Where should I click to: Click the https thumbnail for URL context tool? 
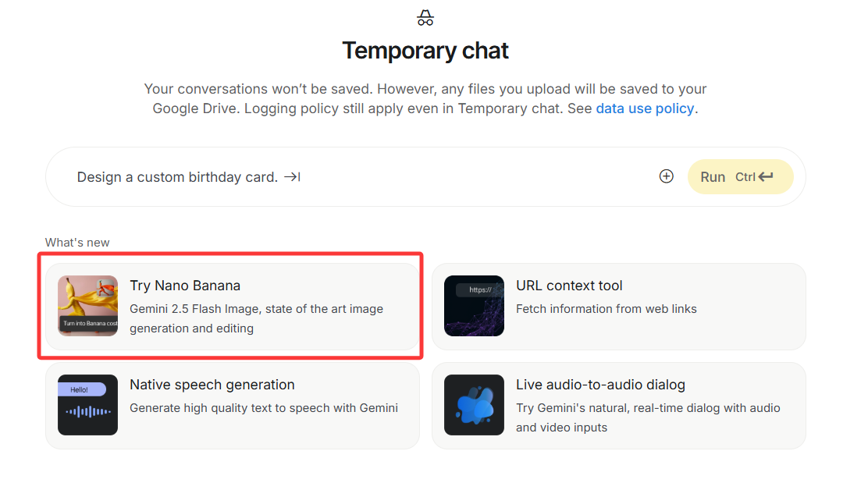(474, 306)
